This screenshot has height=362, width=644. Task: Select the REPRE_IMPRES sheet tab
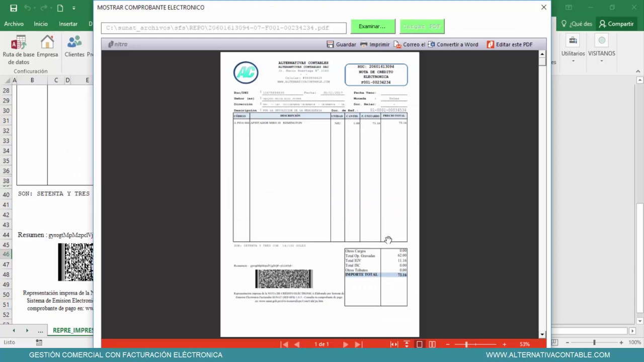point(73,330)
